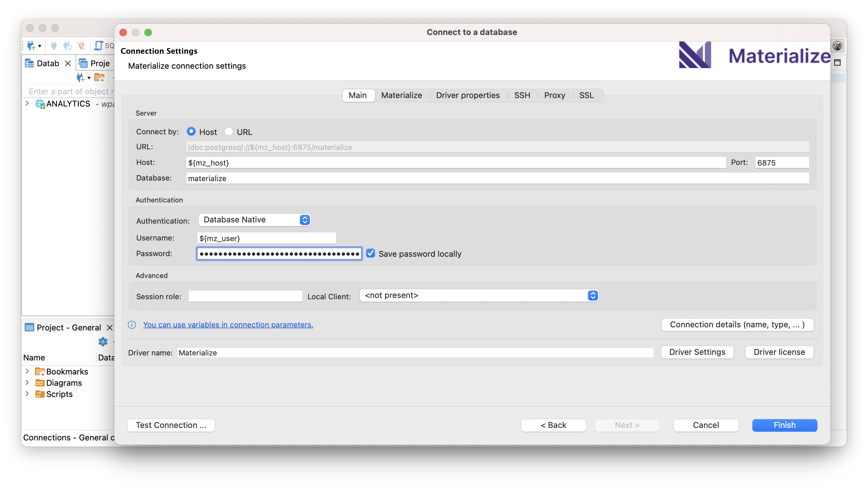
Task: Click the Test Connection button
Action: [171, 425]
